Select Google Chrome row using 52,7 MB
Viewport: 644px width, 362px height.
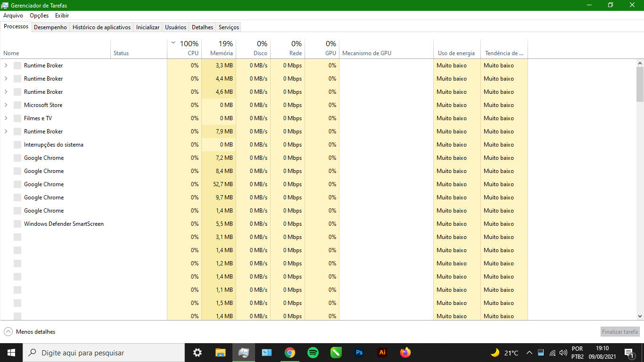point(264,184)
